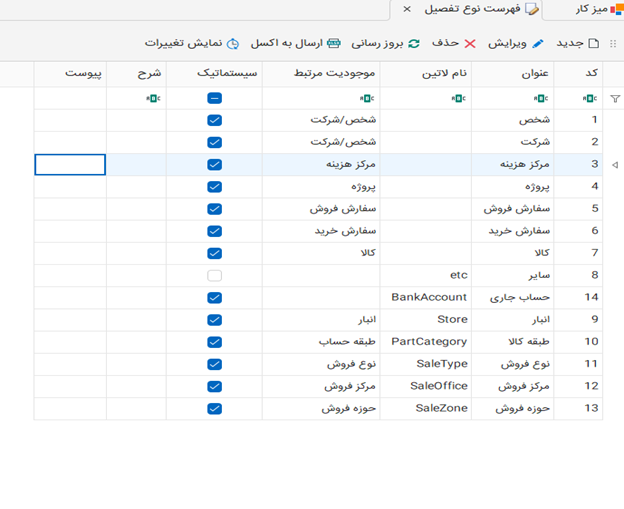Click the شرح column header
The image size is (624, 509).
pos(136,74)
